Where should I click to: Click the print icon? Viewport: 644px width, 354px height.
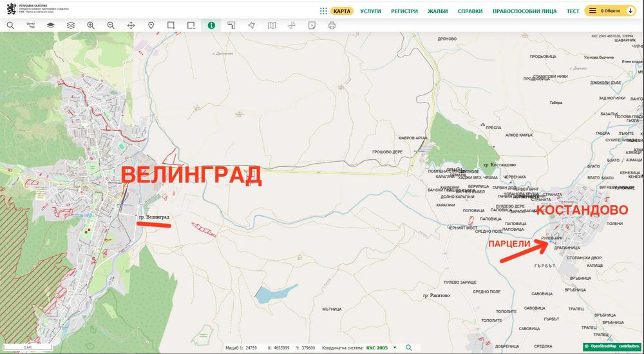[x=332, y=26]
